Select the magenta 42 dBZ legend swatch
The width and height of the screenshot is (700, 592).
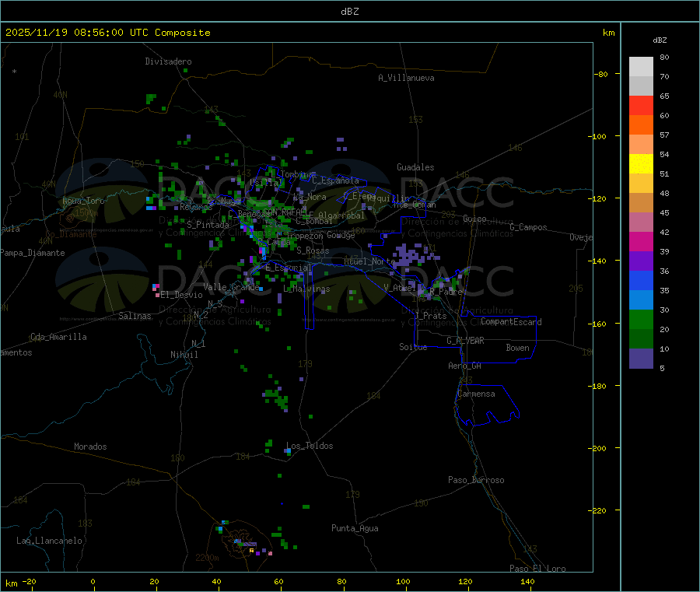pyautogui.click(x=641, y=241)
